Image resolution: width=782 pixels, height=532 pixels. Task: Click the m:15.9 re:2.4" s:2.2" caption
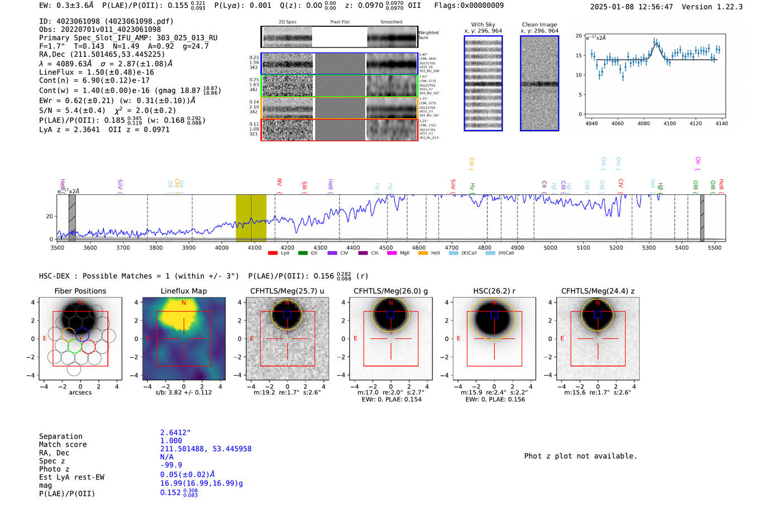coord(494,392)
